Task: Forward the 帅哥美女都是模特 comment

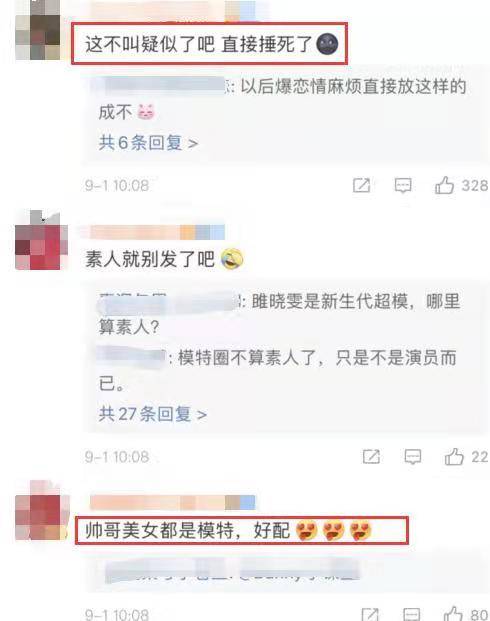Action: 370,614
